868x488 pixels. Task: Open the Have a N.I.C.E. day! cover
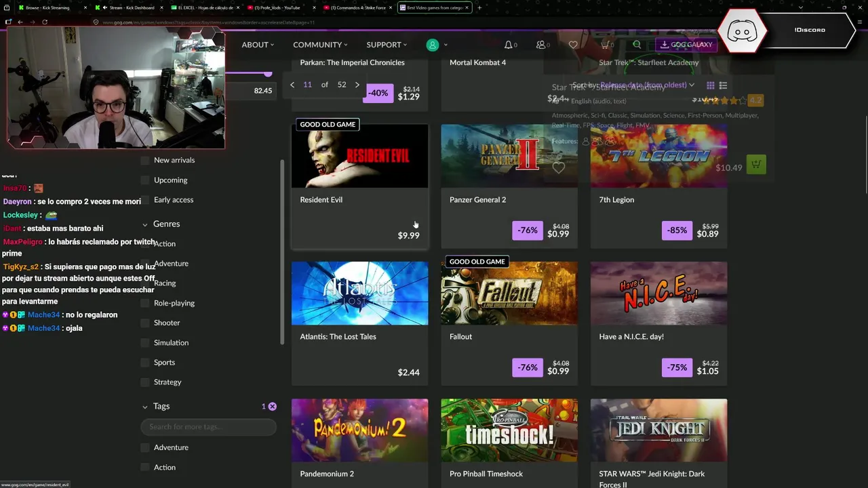[658, 293]
